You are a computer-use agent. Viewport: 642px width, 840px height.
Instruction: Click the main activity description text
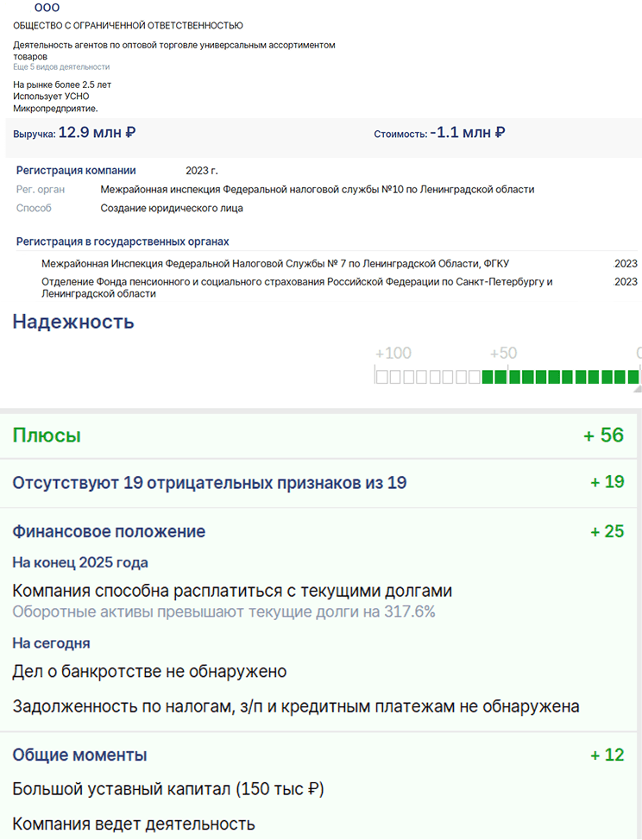[174, 51]
